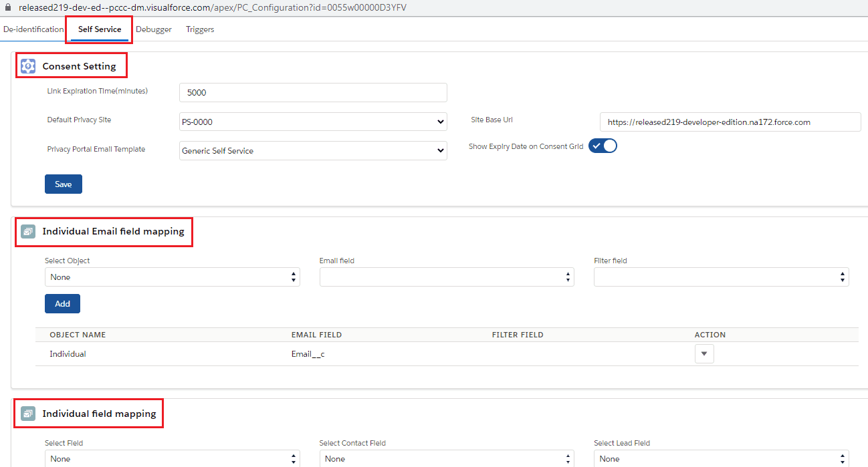This screenshot has height=467, width=868.
Task: Save the Consent Setting configuration
Action: [63, 183]
